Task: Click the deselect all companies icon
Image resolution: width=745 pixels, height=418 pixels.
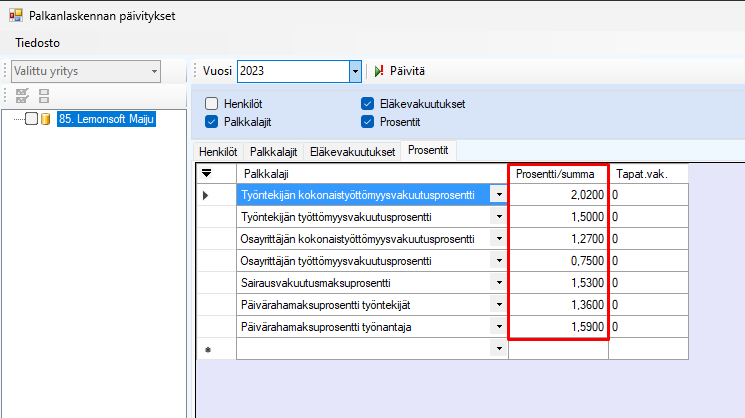Action: (x=43, y=97)
